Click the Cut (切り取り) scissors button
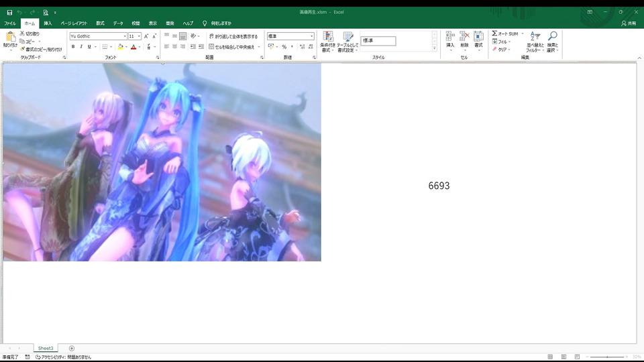644x362 pixels. pos(30,34)
